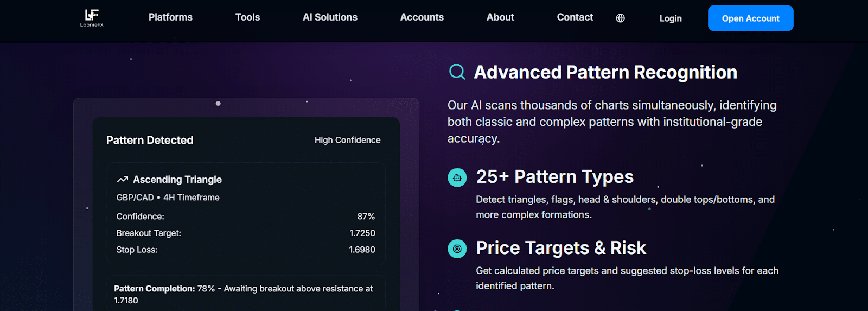Go to the Contact page

(575, 17)
